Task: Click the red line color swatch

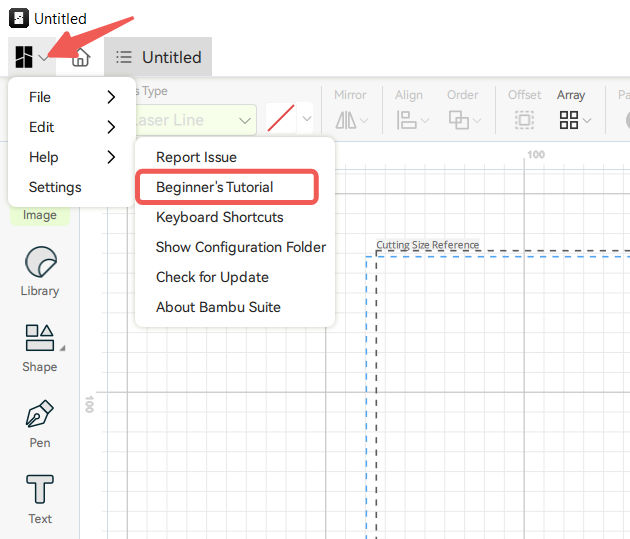Action: tap(281, 118)
